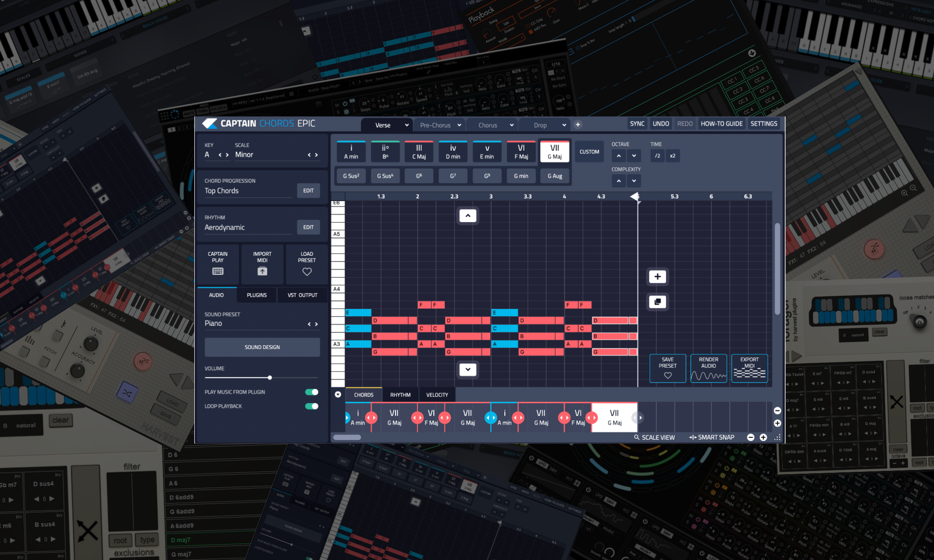Screen dimensions: 934x560
Task: Open the Chorus section dropdown arrow
Action: click(512, 125)
